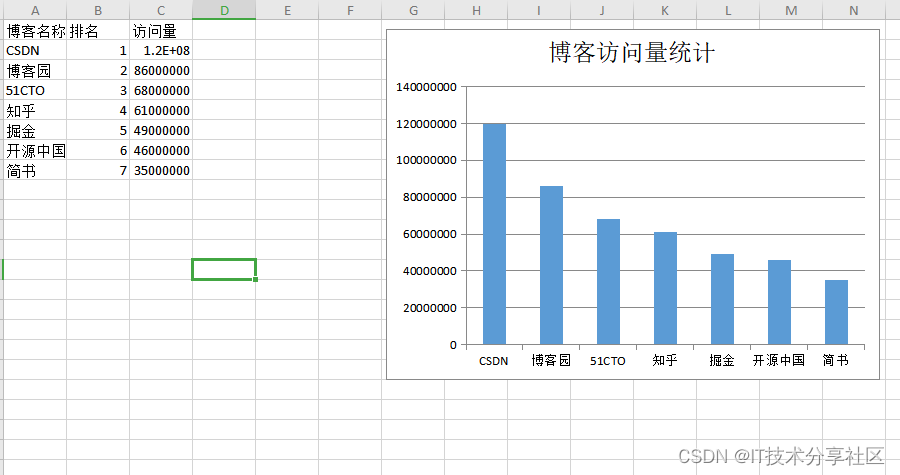Select the 40000000 axis label
This screenshot has height=475, width=900.
click(430, 271)
